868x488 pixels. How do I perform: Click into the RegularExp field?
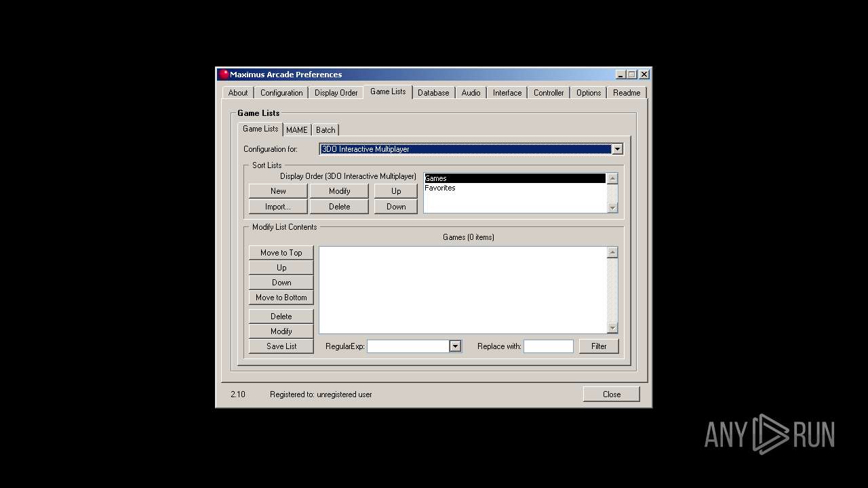click(408, 346)
